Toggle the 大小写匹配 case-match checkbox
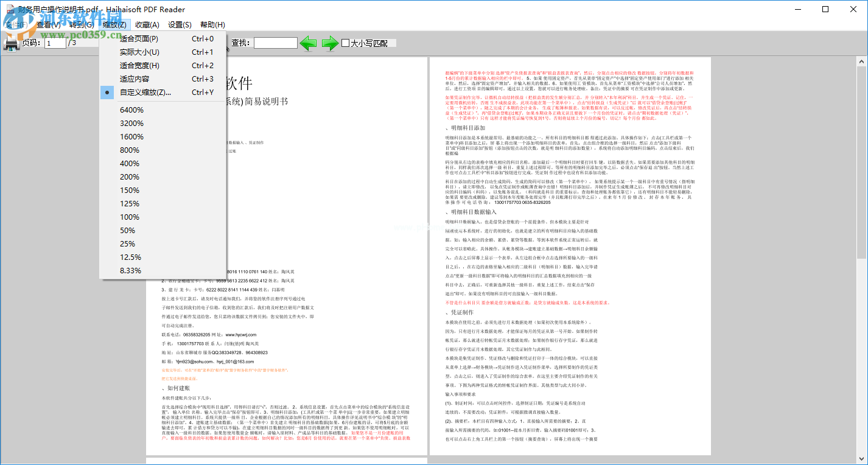 346,43
